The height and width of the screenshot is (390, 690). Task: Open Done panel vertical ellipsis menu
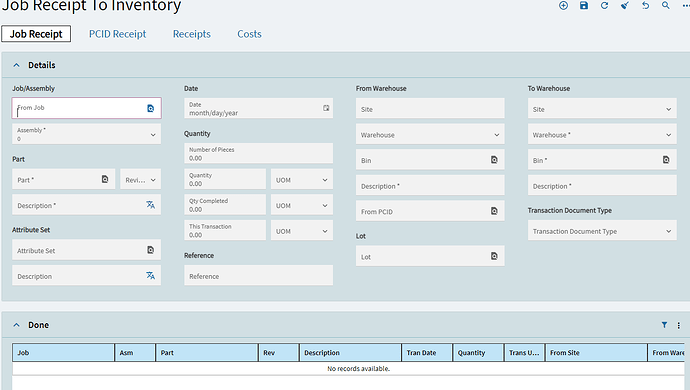pos(679,325)
